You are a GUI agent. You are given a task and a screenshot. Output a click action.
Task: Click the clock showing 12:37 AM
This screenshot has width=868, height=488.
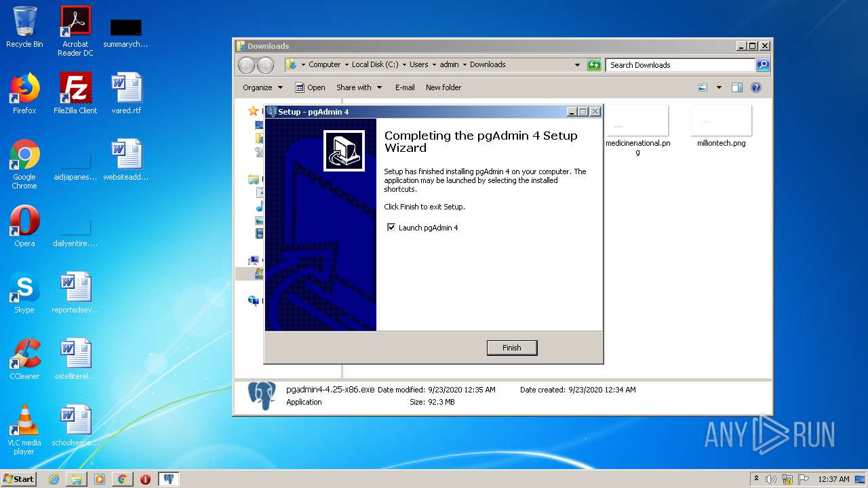click(x=833, y=479)
